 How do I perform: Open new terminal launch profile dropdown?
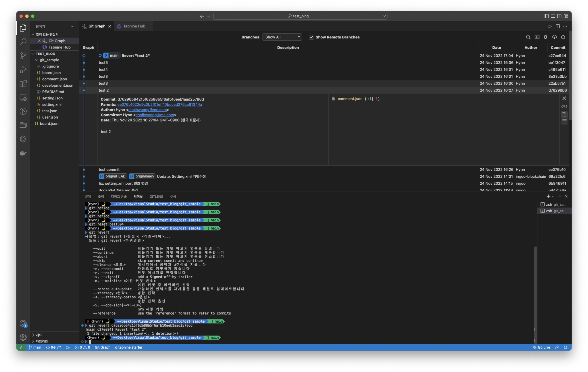click(553, 196)
